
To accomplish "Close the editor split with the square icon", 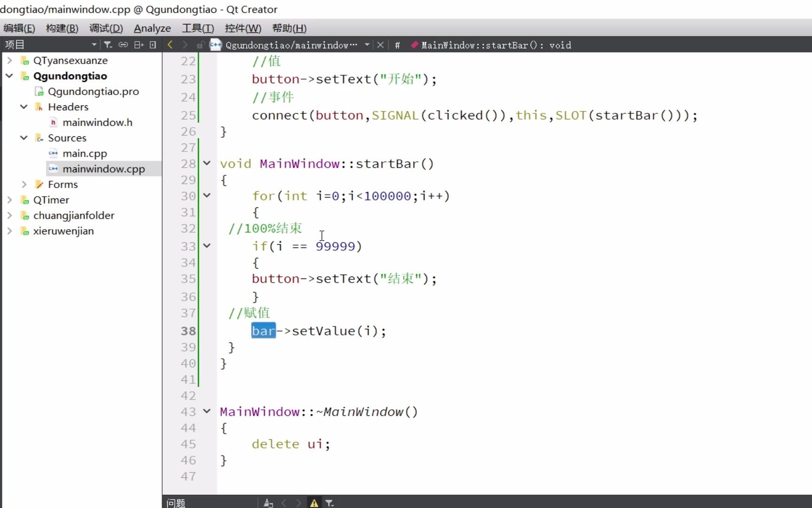I will (x=153, y=44).
